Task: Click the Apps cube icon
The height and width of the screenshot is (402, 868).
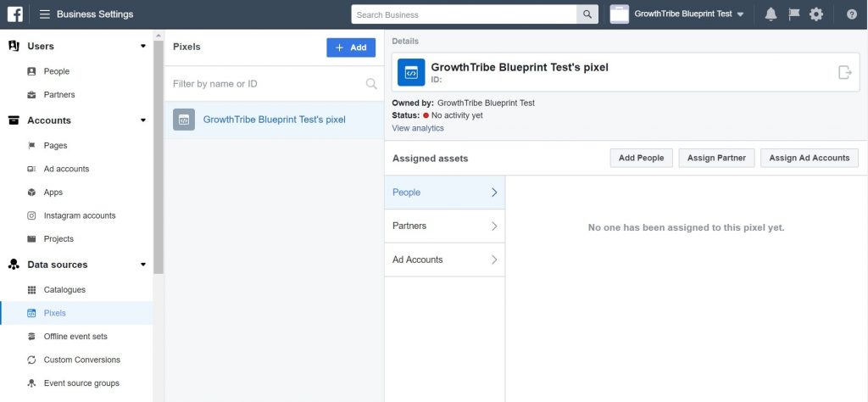Action: (31, 193)
